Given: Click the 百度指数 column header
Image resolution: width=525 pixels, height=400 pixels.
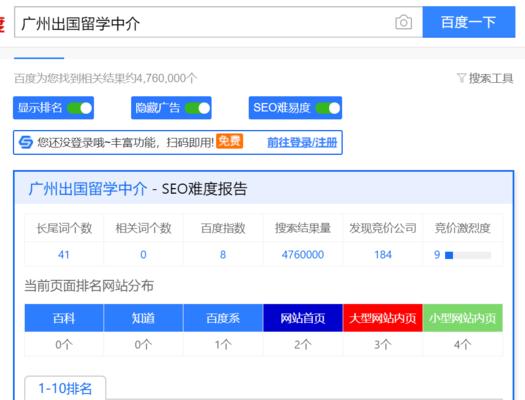Looking at the screenshot, I should pyautogui.click(x=223, y=228).
